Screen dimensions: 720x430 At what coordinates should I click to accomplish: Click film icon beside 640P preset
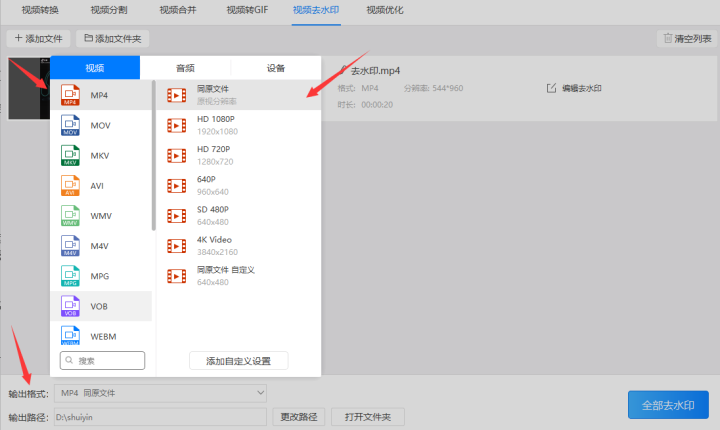click(x=177, y=186)
